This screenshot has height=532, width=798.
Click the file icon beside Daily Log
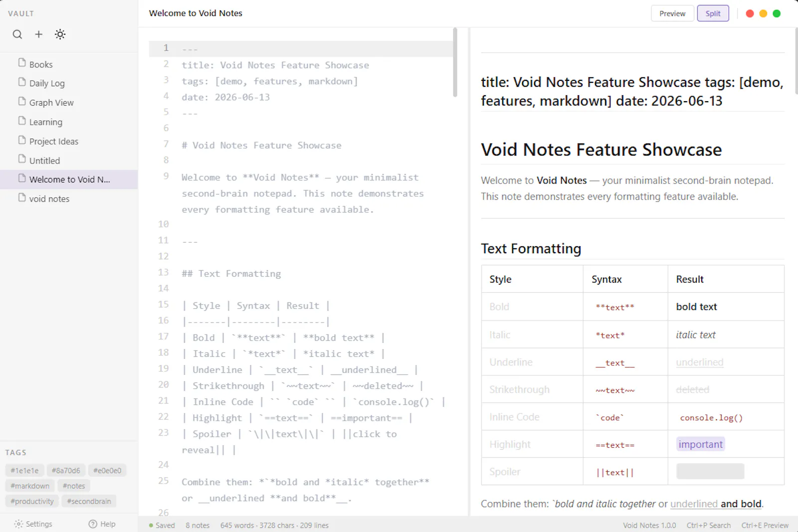[22, 82]
